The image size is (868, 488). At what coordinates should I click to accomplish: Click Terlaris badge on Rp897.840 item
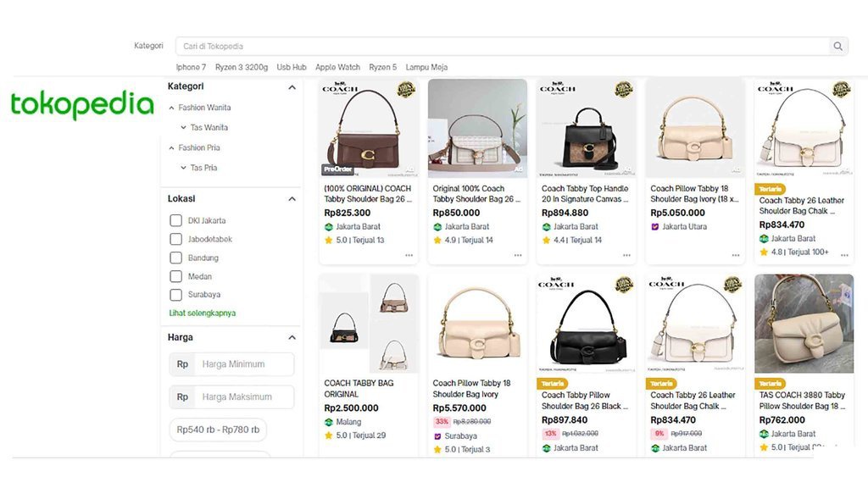click(x=552, y=384)
